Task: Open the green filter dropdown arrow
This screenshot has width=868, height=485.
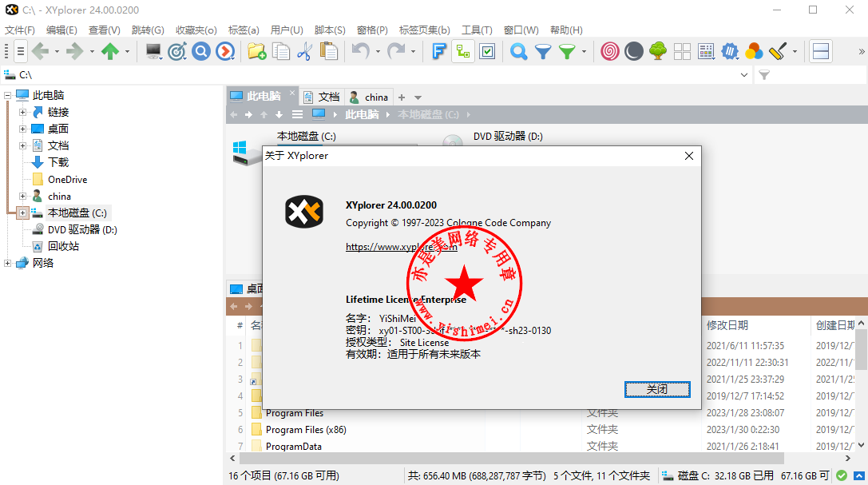Action: point(584,51)
